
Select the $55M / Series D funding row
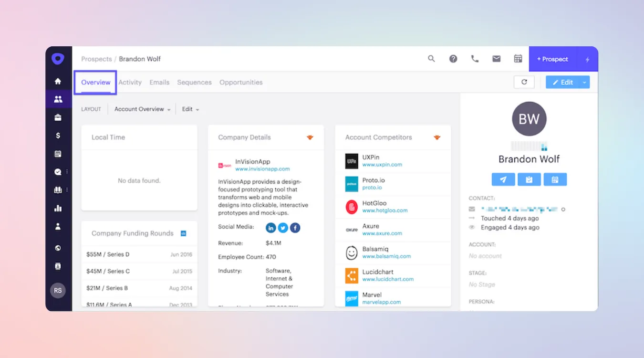coord(139,254)
